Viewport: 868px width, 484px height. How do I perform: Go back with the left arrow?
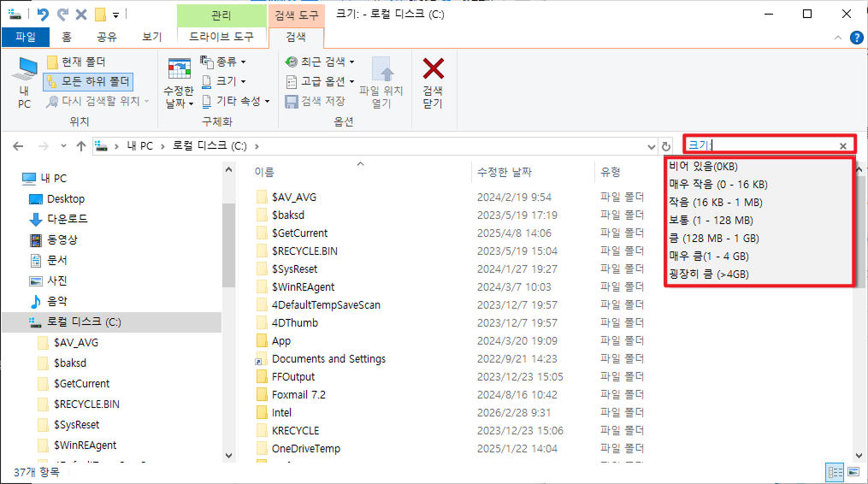18,146
